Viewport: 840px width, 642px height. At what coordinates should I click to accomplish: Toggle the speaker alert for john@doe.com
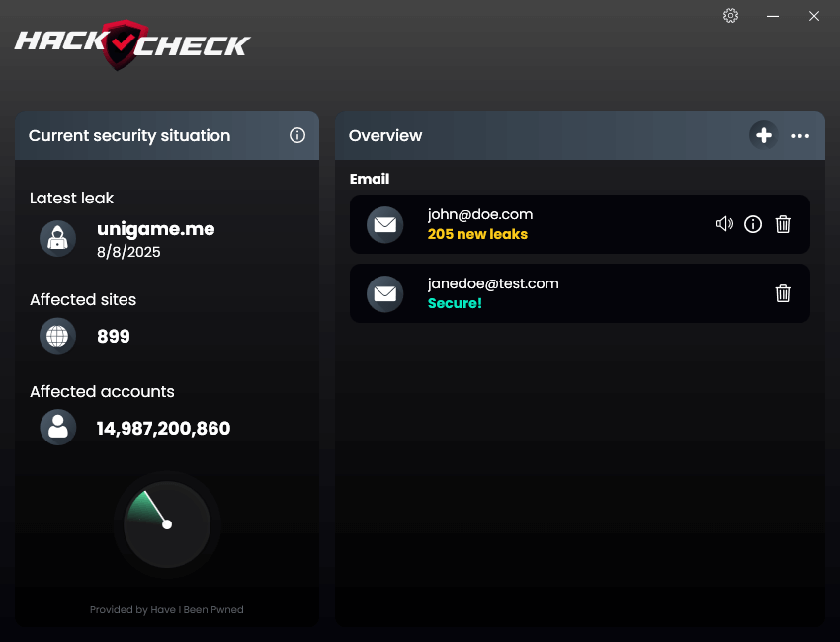[x=724, y=224]
